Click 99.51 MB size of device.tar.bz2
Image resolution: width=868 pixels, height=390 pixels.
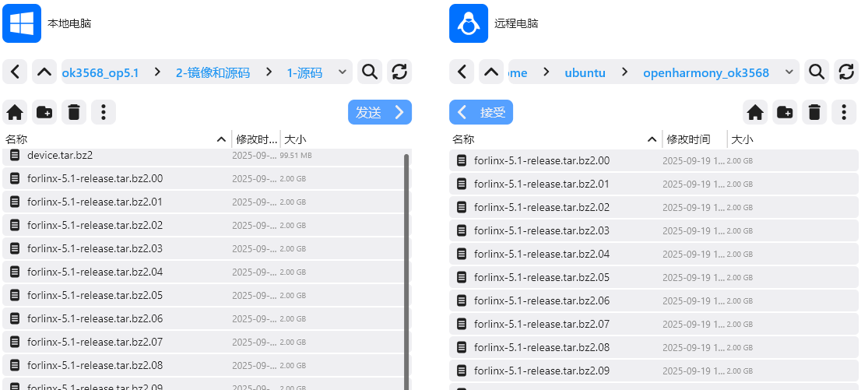pyautogui.click(x=296, y=156)
